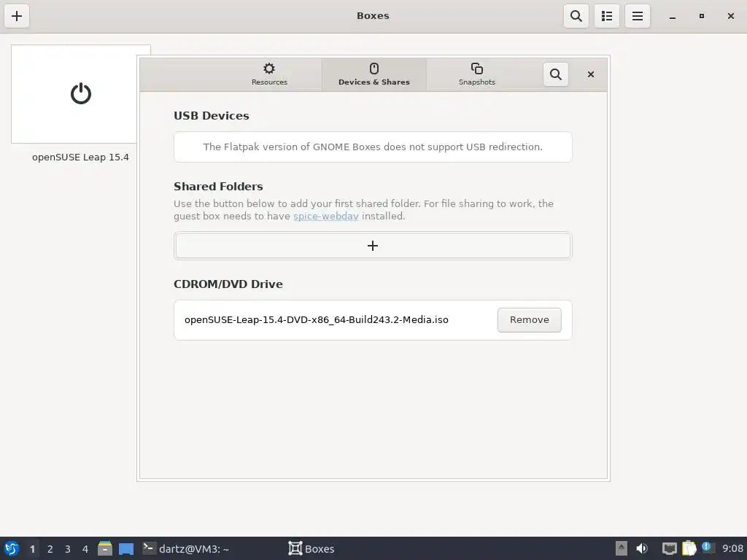Viewport: 747px width, 560px height.
Task: Switch to list view in Boxes
Action: click(606, 16)
